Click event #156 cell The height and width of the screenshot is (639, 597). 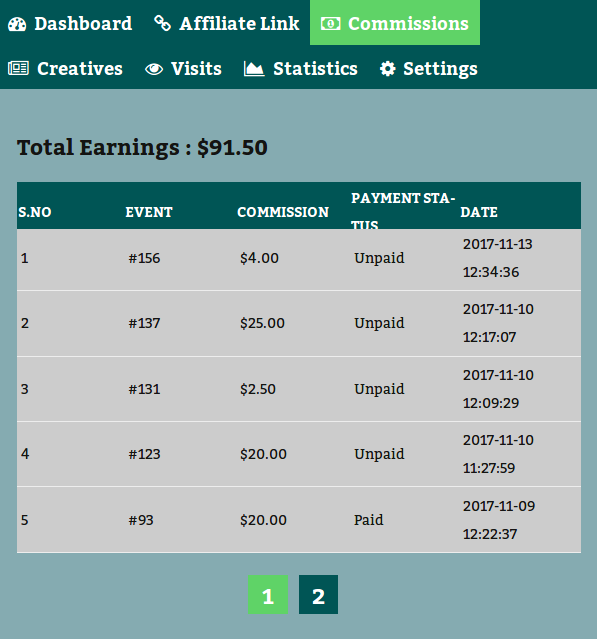[144, 258]
